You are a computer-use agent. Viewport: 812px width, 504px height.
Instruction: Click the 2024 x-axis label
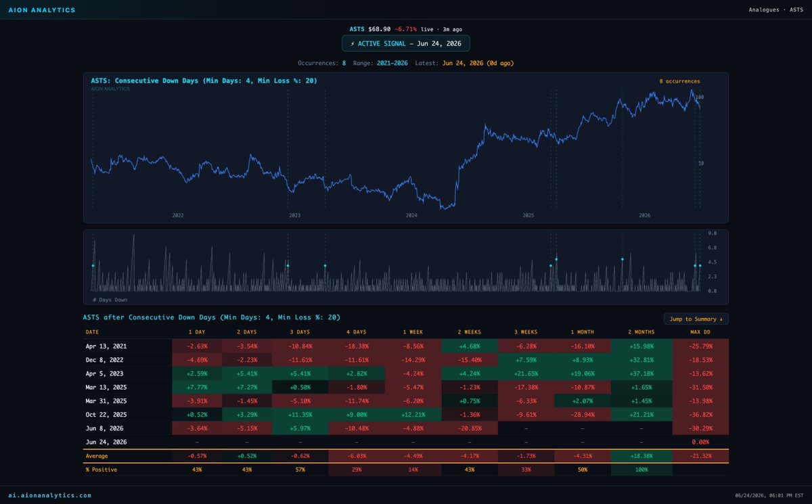click(411, 215)
